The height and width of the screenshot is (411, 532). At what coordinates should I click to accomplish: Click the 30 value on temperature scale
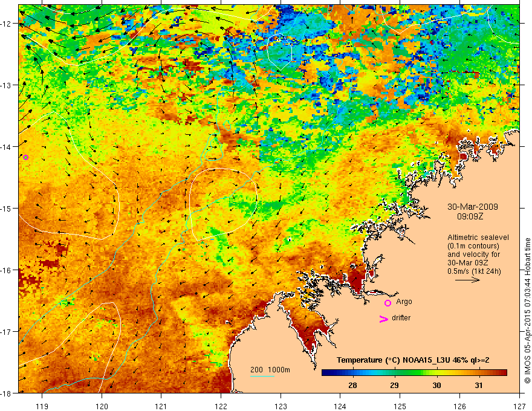[436, 385]
